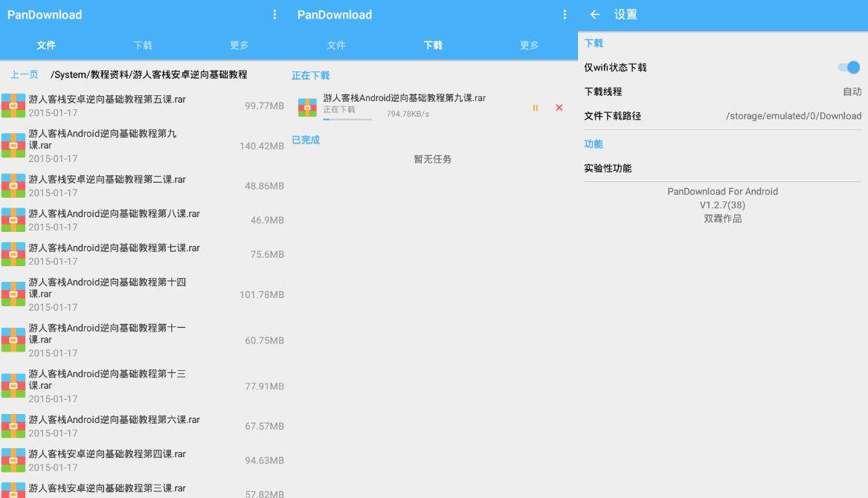This screenshot has width=868, height=498.
Task: Click the 77.91MB file size value
Action: coord(265,387)
